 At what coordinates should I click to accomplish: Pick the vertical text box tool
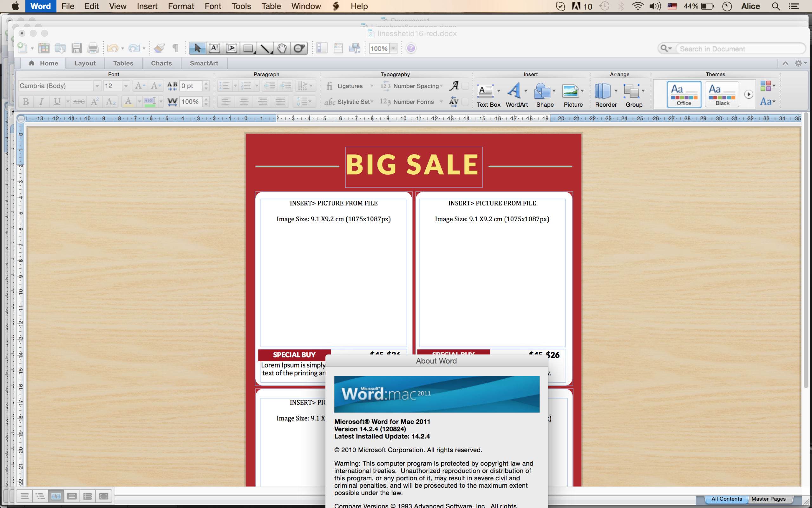point(231,48)
